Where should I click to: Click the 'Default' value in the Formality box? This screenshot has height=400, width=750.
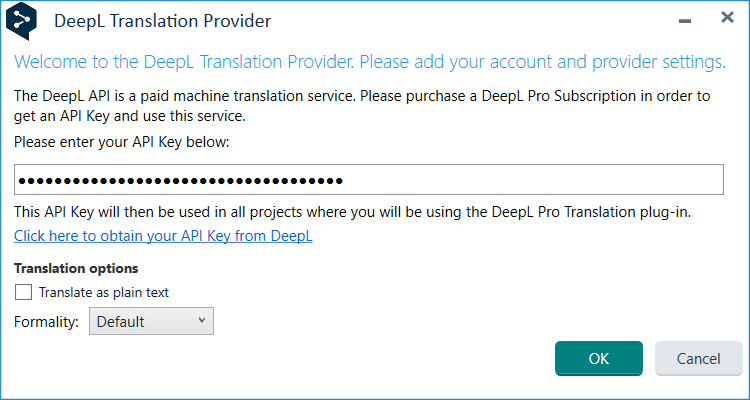[121, 322]
